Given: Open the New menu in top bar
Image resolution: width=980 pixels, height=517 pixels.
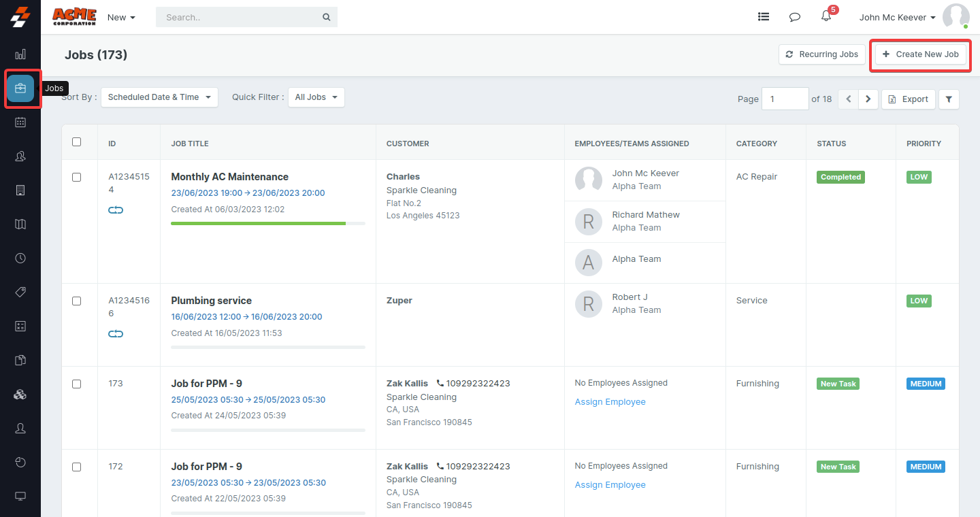Looking at the screenshot, I should coord(121,18).
